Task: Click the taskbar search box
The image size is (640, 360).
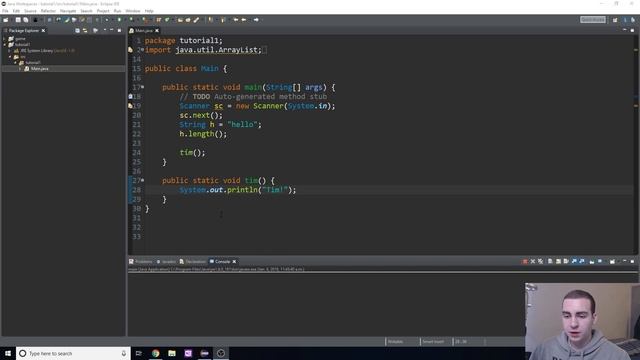Action: [73, 353]
